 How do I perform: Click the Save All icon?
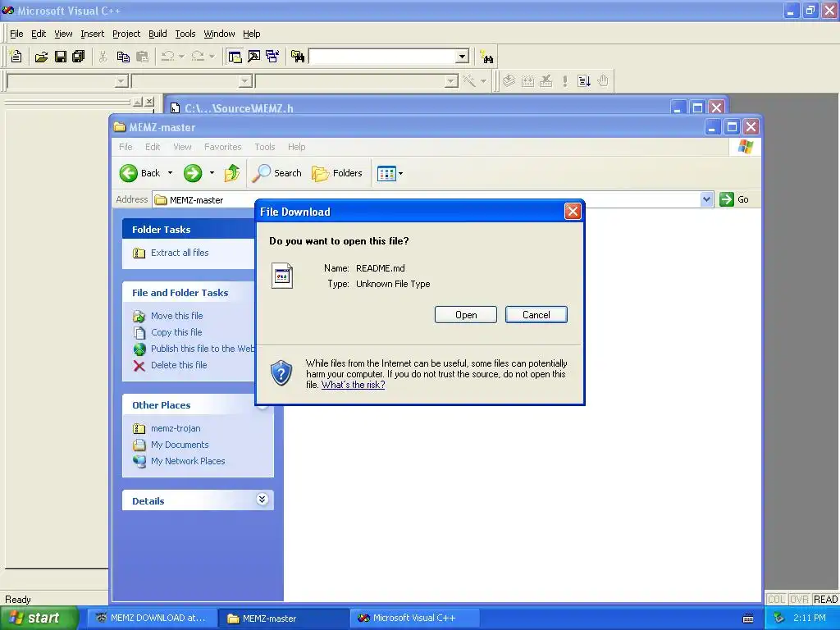(79, 57)
